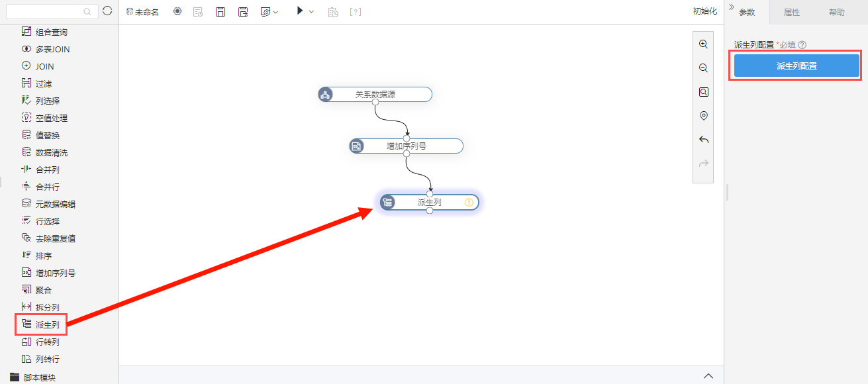Switch to the 属性 tab
868x384 pixels.
click(792, 12)
